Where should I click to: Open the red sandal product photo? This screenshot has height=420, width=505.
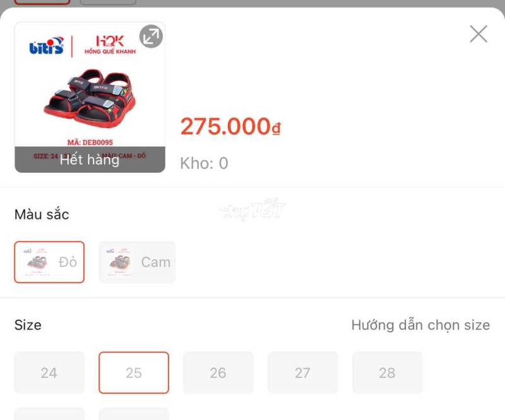coord(90,98)
